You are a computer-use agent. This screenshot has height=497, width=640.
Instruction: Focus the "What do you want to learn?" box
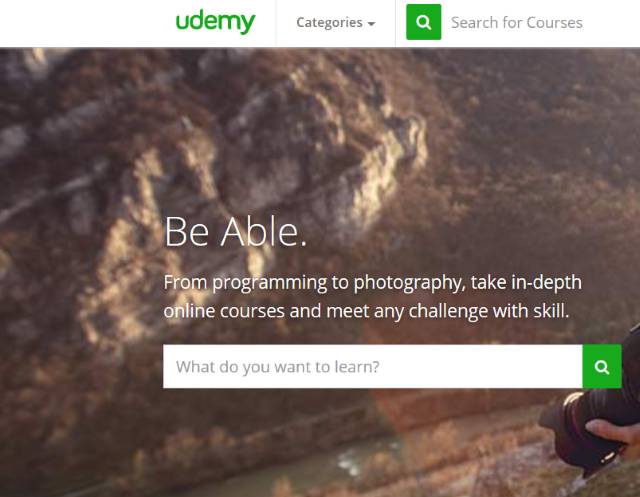coord(373,366)
